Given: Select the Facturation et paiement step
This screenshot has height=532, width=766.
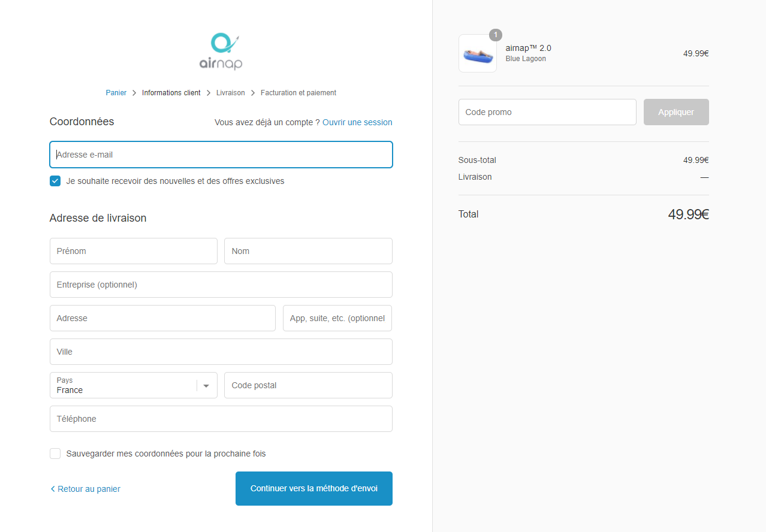Looking at the screenshot, I should (x=298, y=93).
